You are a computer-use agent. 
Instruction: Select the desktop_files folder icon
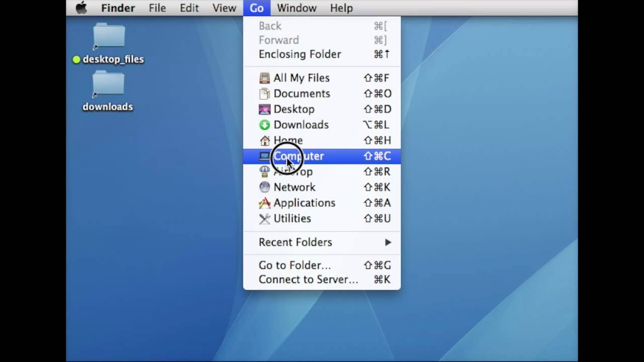(x=109, y=37)
